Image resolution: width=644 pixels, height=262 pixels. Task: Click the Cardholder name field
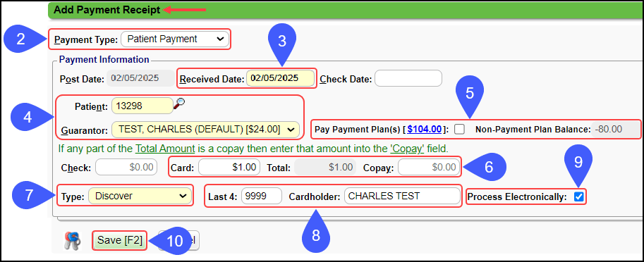403,196
